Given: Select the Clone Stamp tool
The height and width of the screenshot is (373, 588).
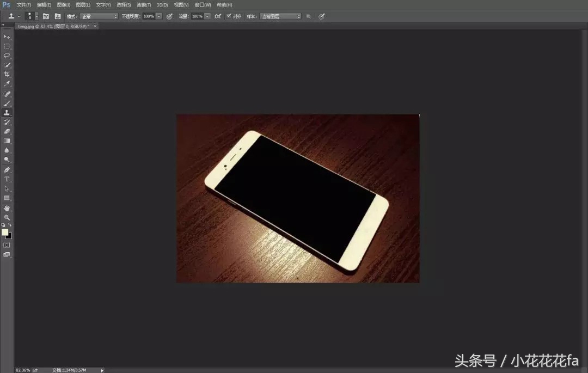Looking at the screenshot, I should pyautogui.click(x=7, y=113).
